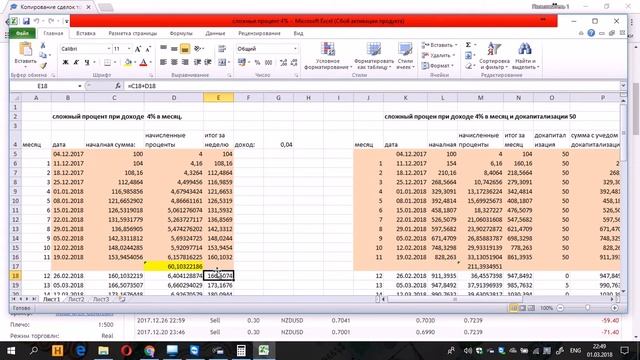Increase indent icon in alignment group
This screenshot has width=640, height=360.
[x=208, y=62]
